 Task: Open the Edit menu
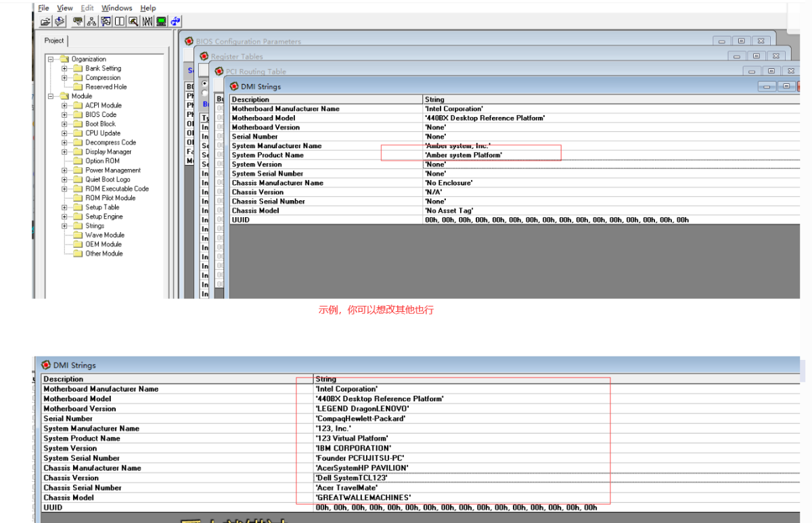tap(87, 8)
